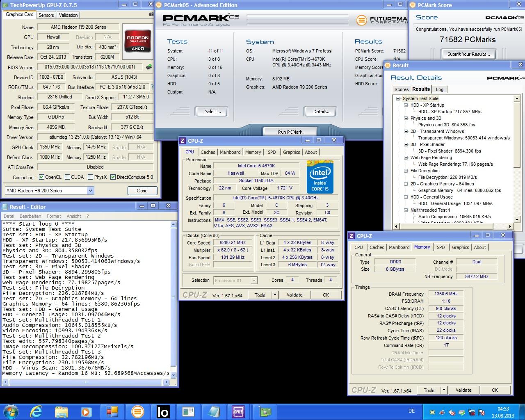This screenshot has width=525, height=420.
Task: Open the Windows Start menu
Action: pyautogui.click(x=10, y=411)
